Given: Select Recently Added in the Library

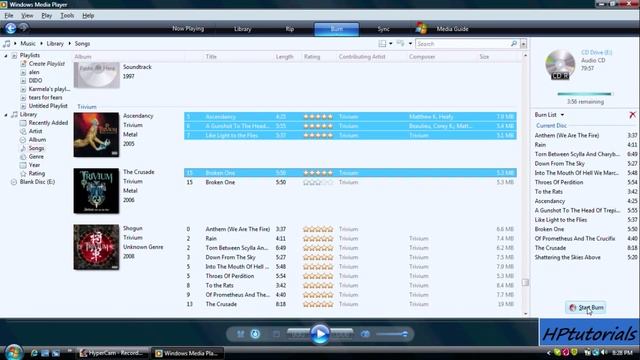Looking at the screenshot, I should 48,122.
